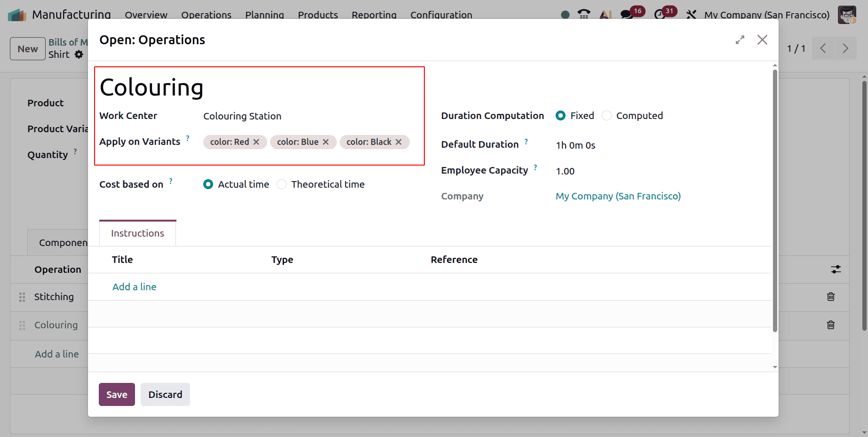
Task: Select Actual time cost option
Action: click(208, 184)
